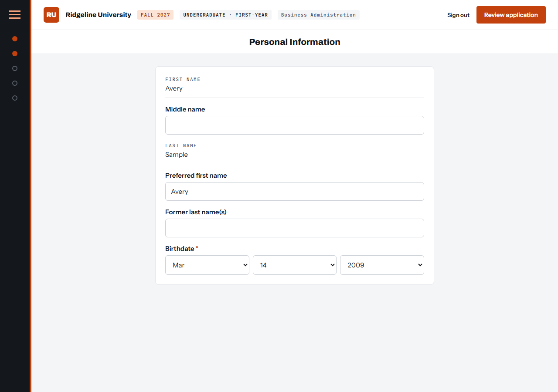Click the Review application button
The image size is (558, 392).
pyautogui.click(x=511, y=15)
